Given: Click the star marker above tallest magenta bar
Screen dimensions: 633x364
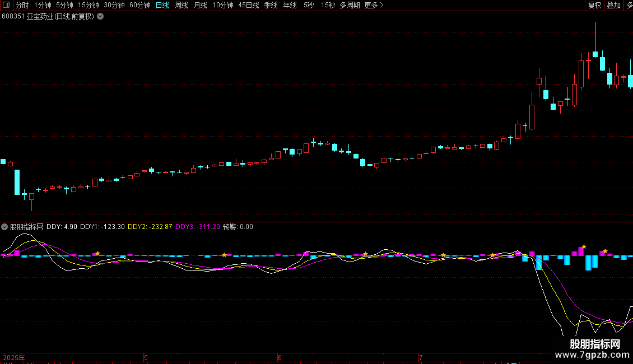Looking at the screenshot, I should click(584, 246).
